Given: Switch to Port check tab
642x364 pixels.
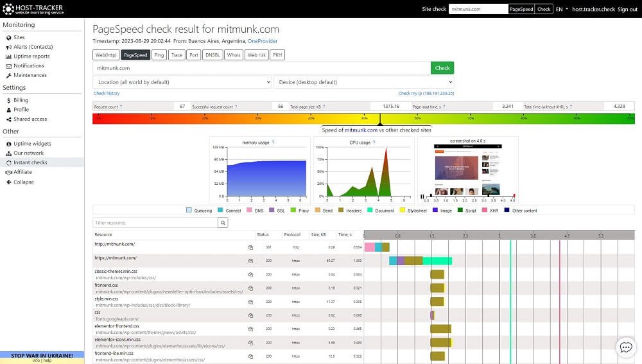Looking at the screenshot, I should 194,55.
